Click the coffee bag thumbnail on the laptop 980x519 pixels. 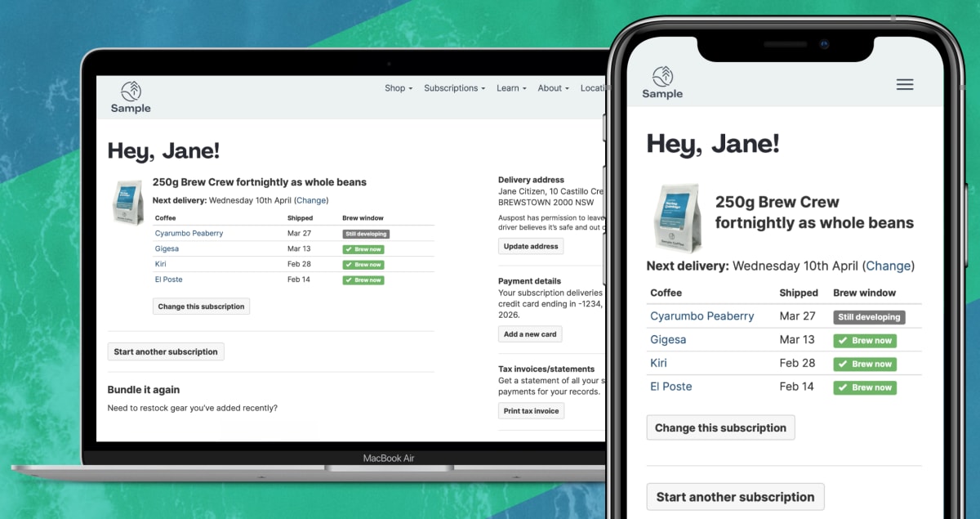pyautogui.click(x=128, y=201)
